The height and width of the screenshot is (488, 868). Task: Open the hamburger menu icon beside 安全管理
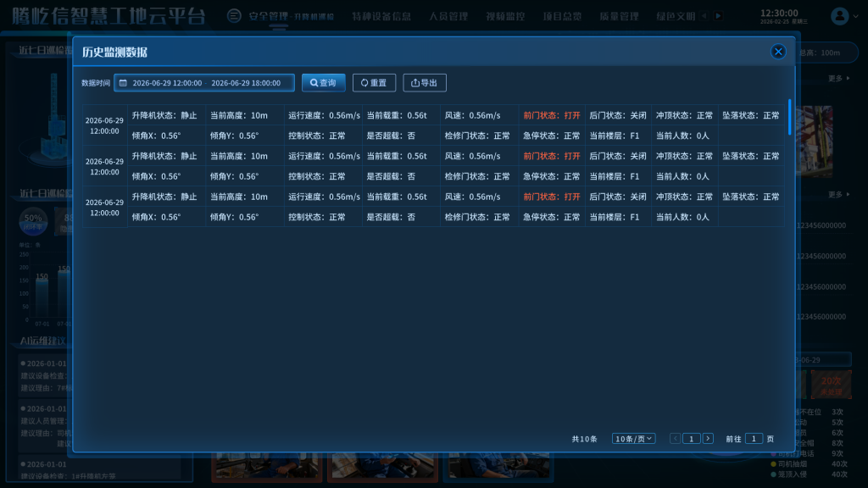pyautogui.click(x=234, y=16)
